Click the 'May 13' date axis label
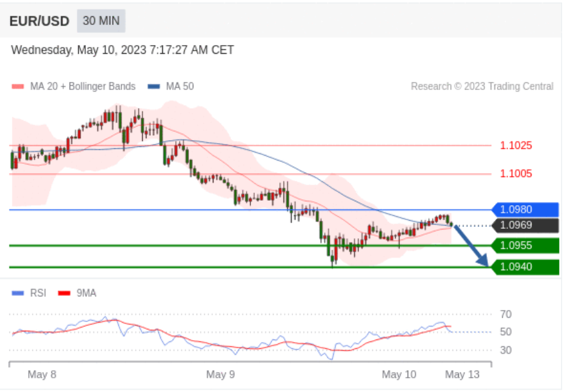The height and width of the screenshot is (392, 564). click(x=462, y=374)
